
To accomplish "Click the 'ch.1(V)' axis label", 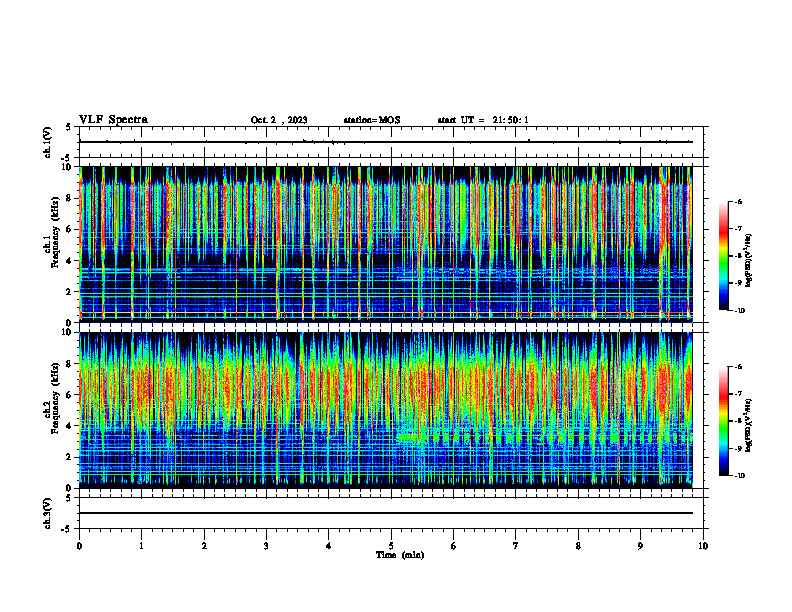I will coord(48,142).
